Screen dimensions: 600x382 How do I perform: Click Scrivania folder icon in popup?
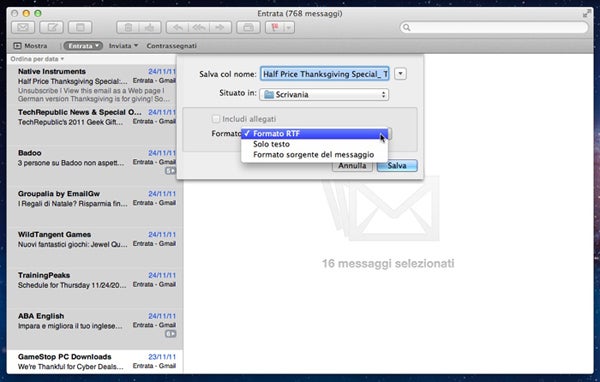click(269, 95)
